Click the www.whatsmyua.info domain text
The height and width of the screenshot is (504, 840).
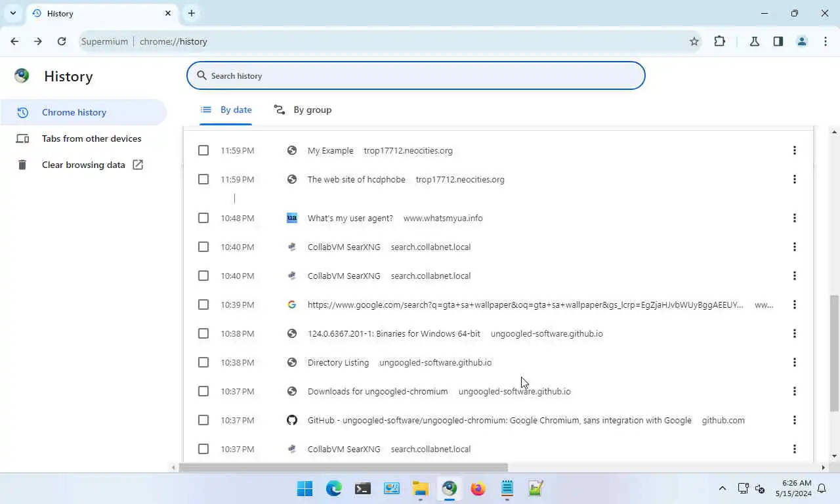click(443, 218)
